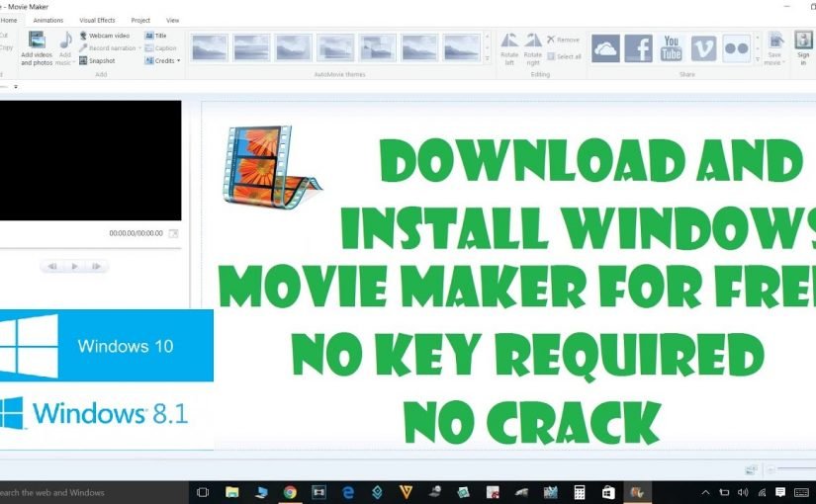
Task: Select the last visible AutoMovie theme
Action: pyautogui.click(x=461, y=47)
